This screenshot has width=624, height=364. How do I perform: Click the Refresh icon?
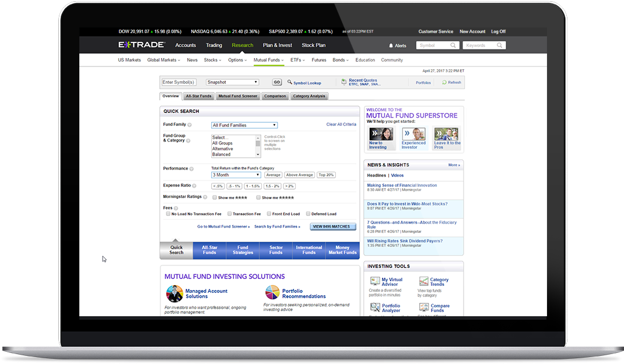(444, 83)
